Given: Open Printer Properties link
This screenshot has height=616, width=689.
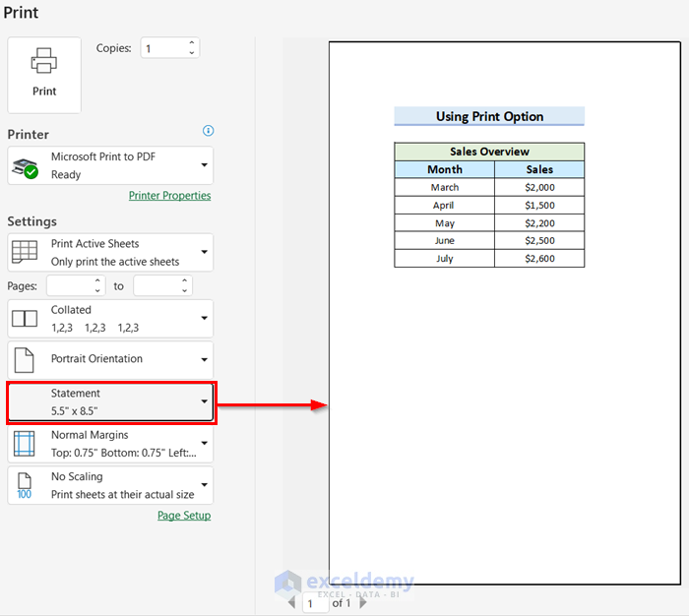Looking at the screenshot, I should pyautogui.click(x=169, y=196).
